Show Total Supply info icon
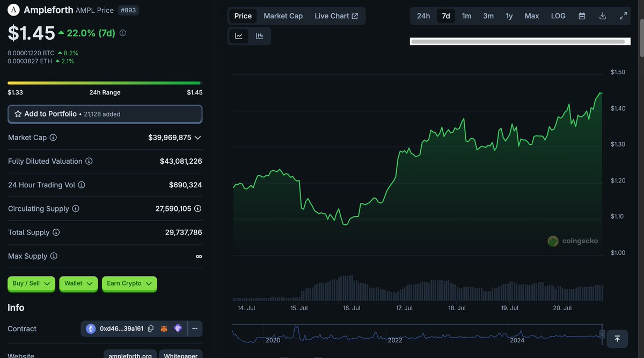 56,232
